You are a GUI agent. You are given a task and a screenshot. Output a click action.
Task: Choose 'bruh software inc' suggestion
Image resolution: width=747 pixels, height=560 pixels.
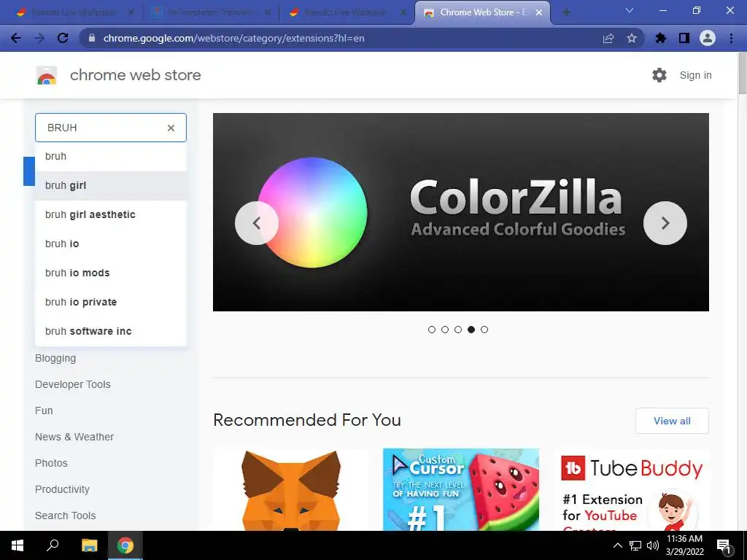(x=111, y=331)
